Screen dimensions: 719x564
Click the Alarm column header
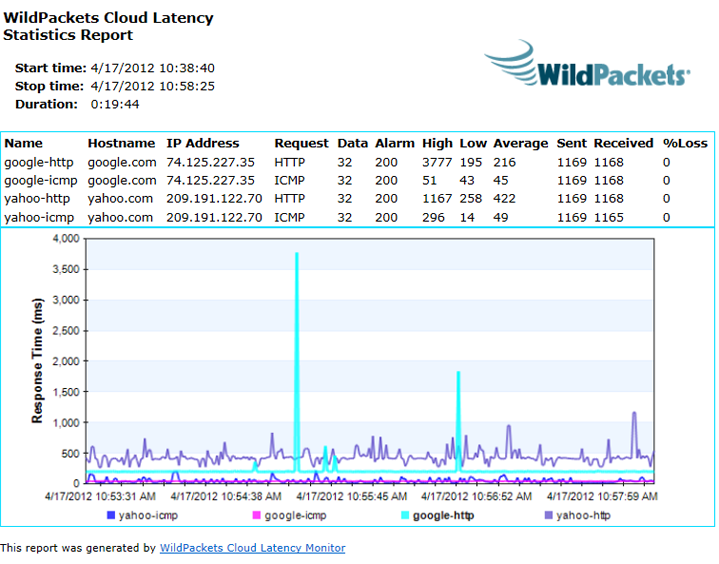tap(395, 143)
